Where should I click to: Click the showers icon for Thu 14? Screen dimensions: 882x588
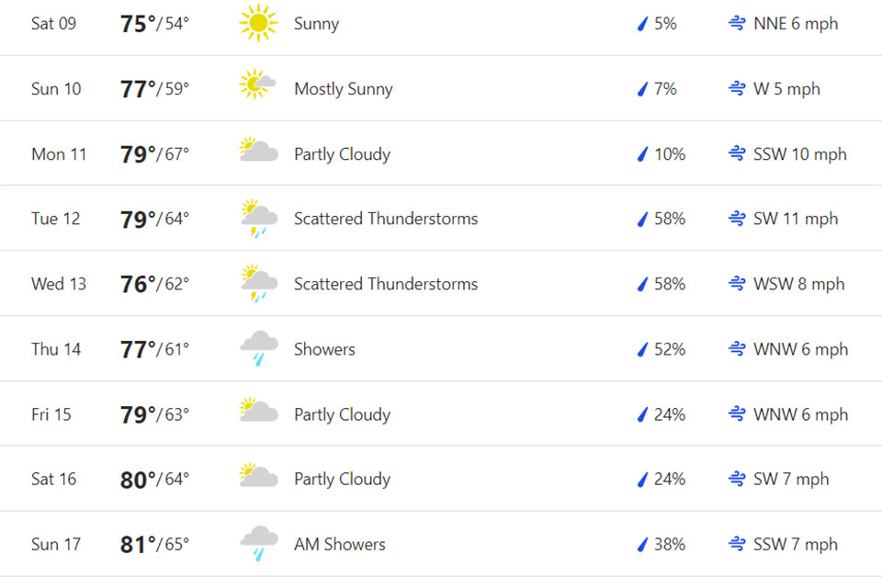(x=258, y=349)
